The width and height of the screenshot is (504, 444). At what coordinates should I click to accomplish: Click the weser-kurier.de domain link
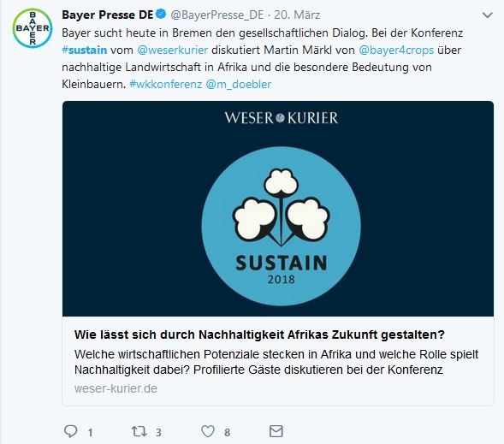pos(116,388)
